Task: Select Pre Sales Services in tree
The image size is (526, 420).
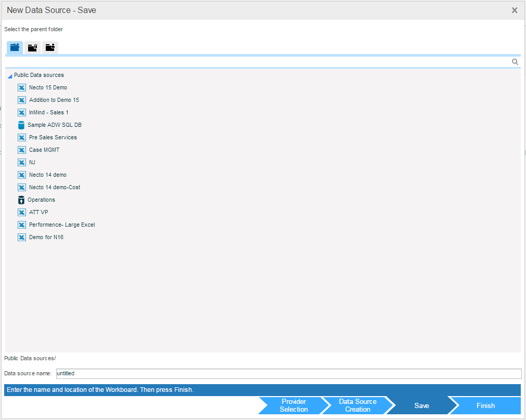Action: [53, 137]
